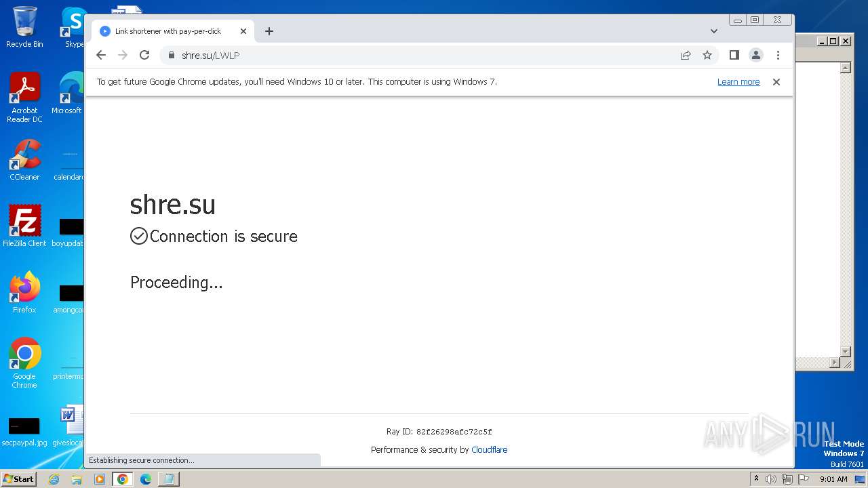Click the 9:01 AM taskbar clock
The width and height of the screenshot is (868, 488).
coord(833,479)
